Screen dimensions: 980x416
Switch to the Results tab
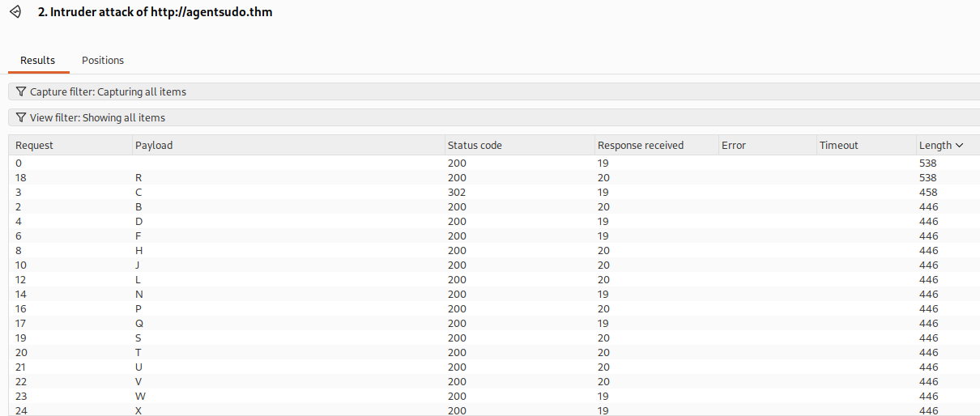coord(38,61)
